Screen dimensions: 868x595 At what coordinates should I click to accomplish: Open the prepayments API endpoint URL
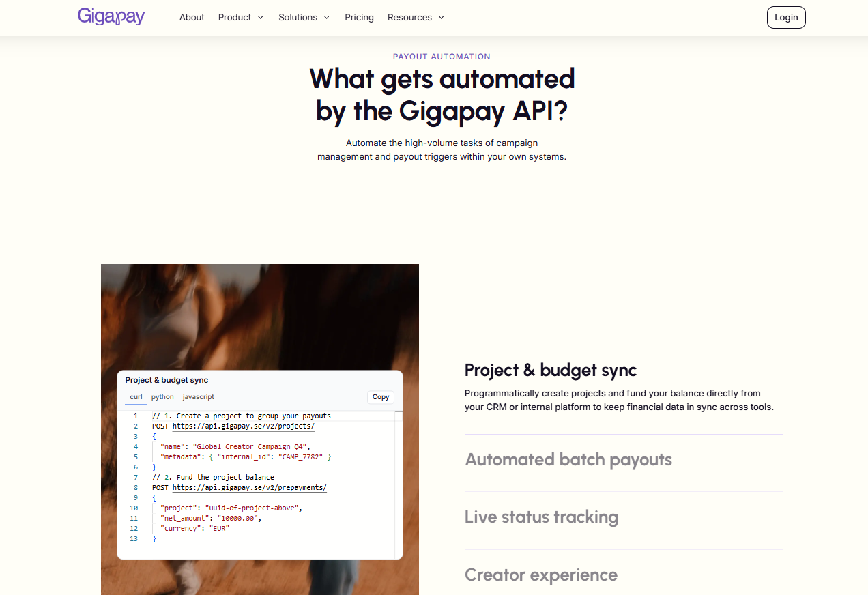(x=250, y=487)
